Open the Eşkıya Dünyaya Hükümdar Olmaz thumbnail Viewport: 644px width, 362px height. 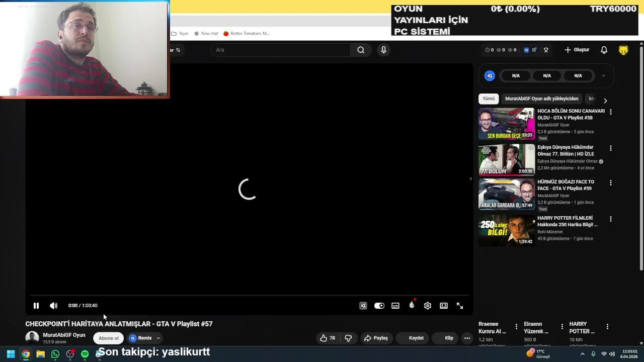(x=506, y=159)
